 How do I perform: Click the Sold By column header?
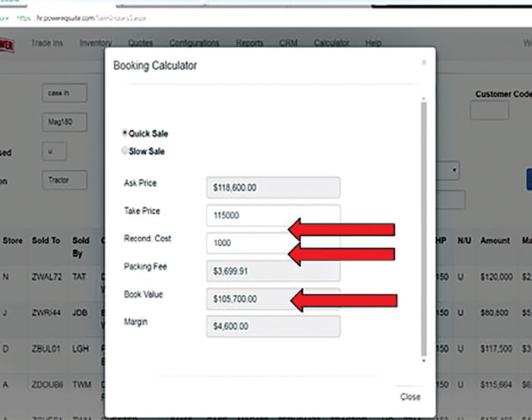81,247
